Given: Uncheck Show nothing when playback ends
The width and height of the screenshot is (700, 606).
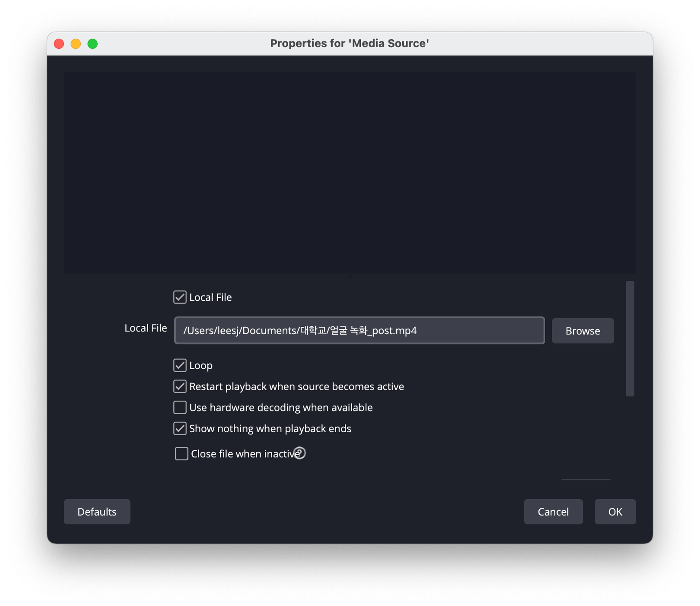Looking at the screenshot, I should point(180,429).
